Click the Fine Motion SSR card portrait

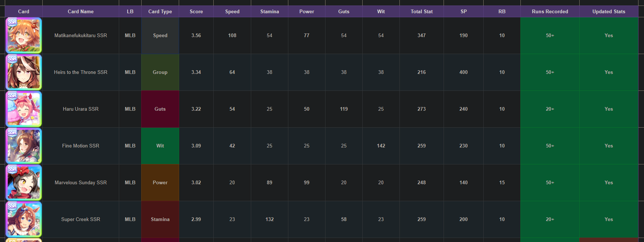[24, 146]
